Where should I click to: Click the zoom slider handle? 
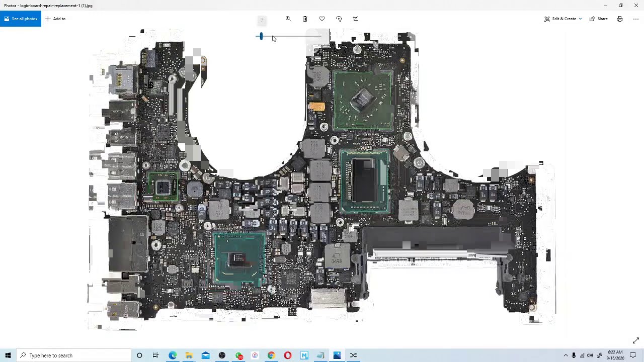click(x=261, y=36)
